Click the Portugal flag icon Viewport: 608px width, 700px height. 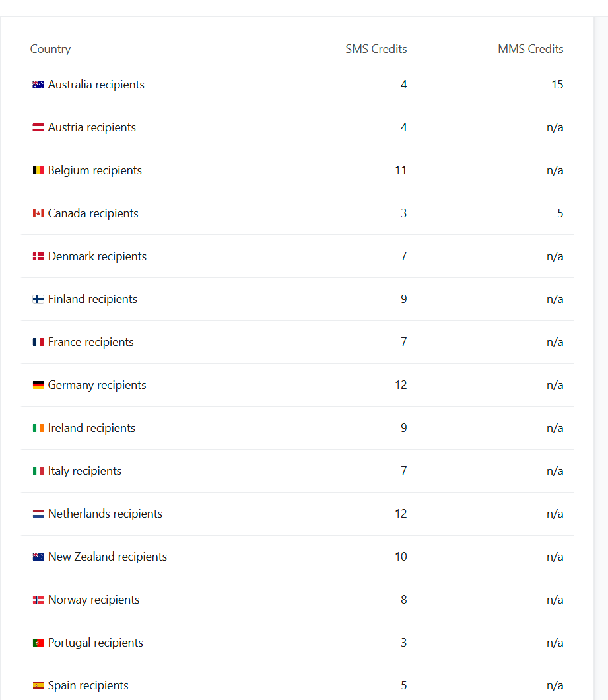[38, 642]
